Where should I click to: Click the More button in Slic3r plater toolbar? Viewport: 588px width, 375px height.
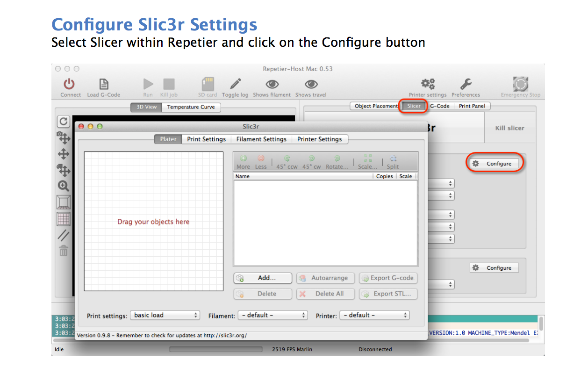point(243,162)
